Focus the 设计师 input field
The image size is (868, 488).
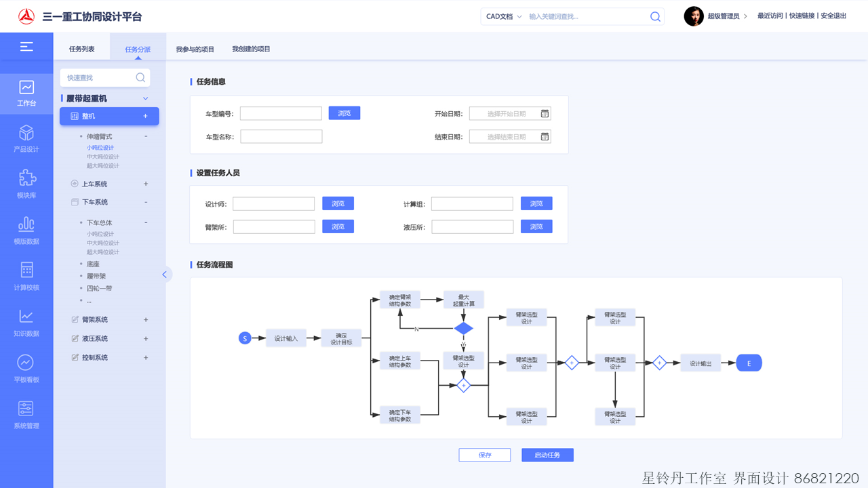[x=274, y=203]
